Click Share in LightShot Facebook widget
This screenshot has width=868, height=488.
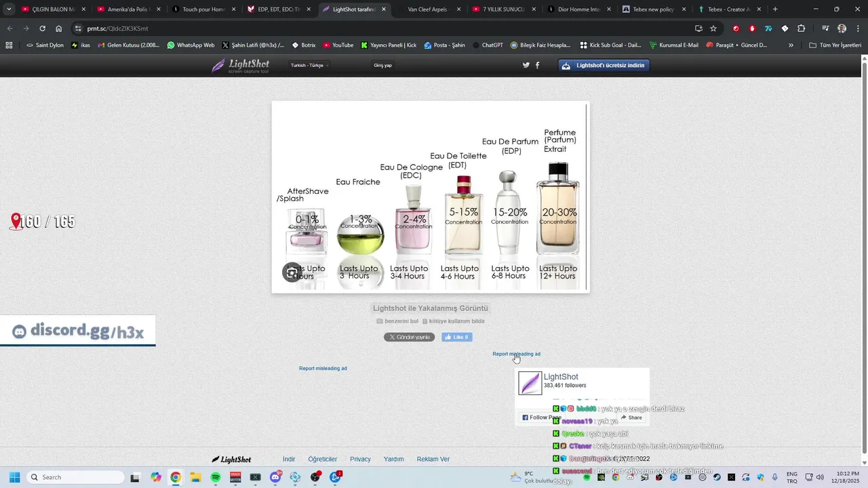pos(631,418)
